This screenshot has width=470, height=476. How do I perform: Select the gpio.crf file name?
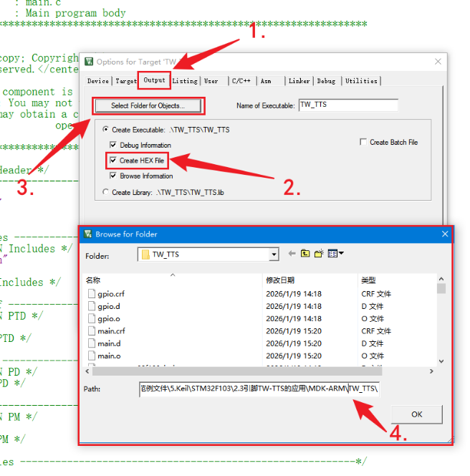[x=111, y=294]
